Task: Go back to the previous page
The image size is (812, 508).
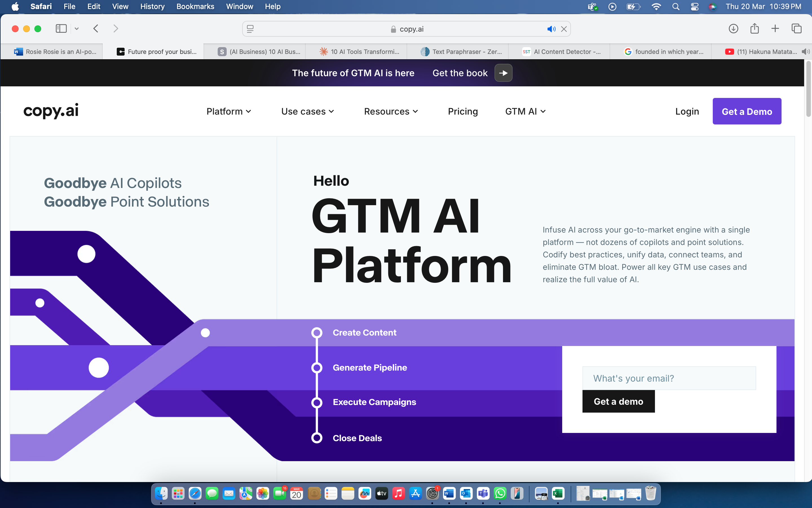Action: (x=96, y=29)
